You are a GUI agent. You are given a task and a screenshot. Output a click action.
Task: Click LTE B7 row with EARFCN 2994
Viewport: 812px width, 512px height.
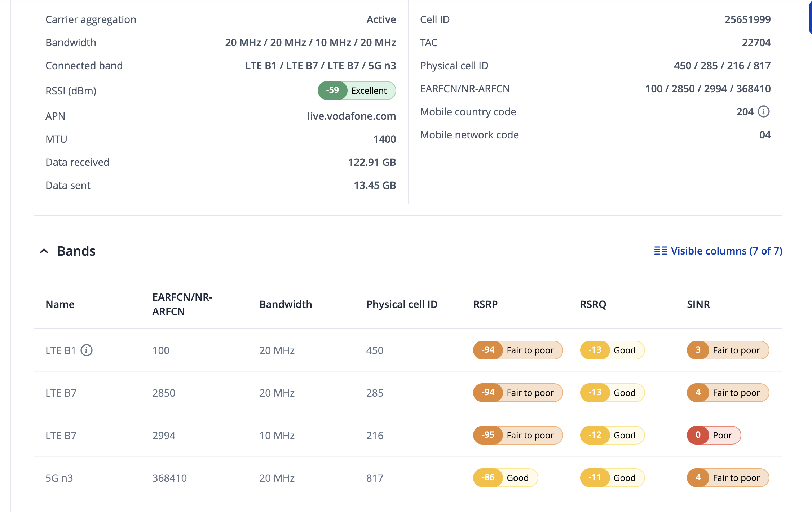pyautogui.click(x=164, y=435)
